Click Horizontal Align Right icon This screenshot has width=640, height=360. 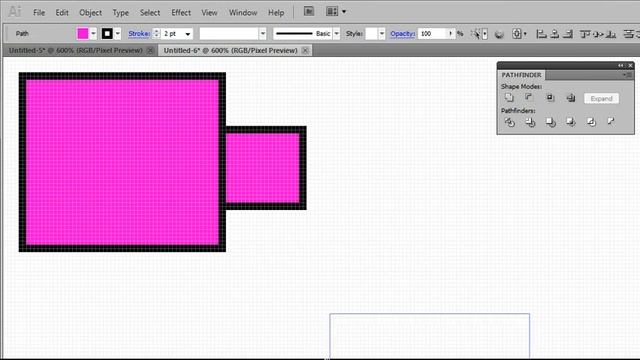pos(568,34)
